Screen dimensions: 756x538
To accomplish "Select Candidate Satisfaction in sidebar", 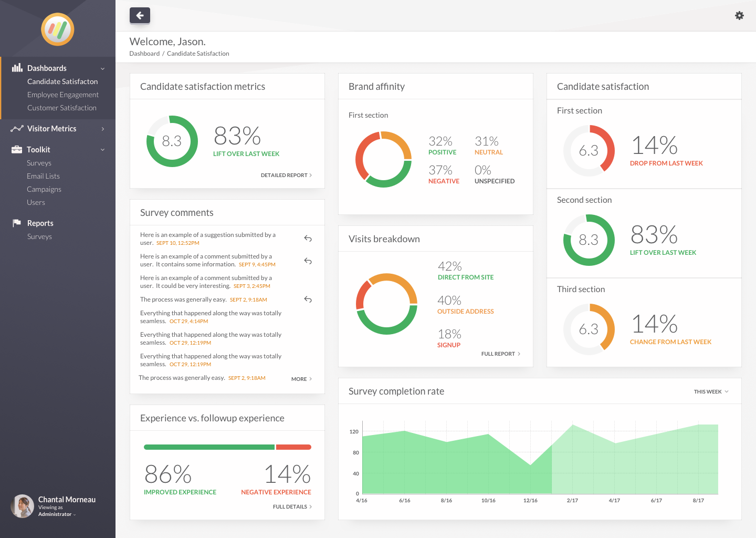I will (x=62, y=81).
